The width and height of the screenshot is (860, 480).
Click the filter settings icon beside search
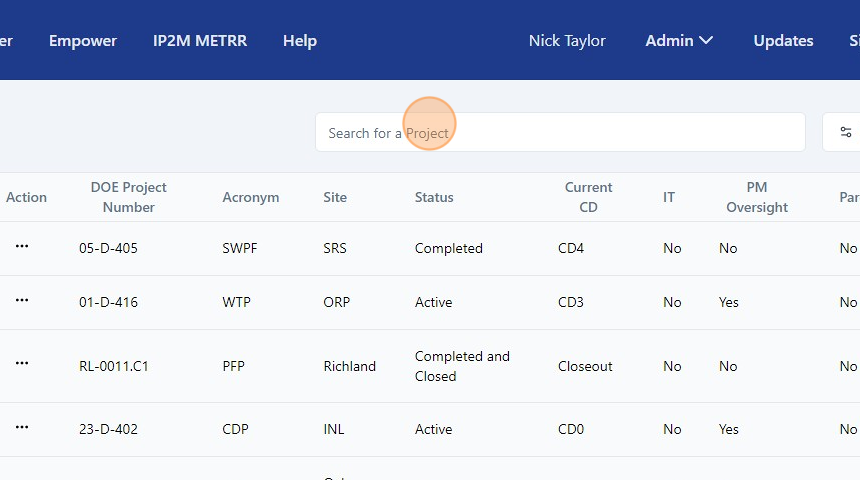[x=846, y=132]
